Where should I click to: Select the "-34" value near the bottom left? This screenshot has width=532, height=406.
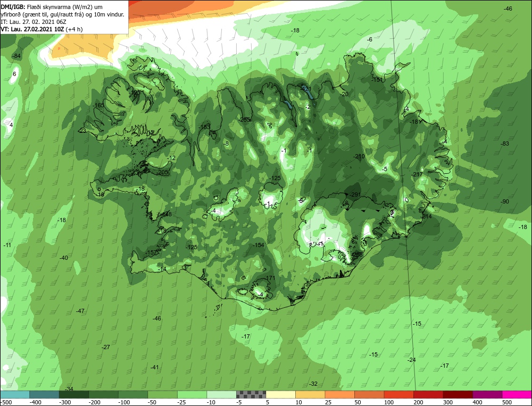coord(69,389)
